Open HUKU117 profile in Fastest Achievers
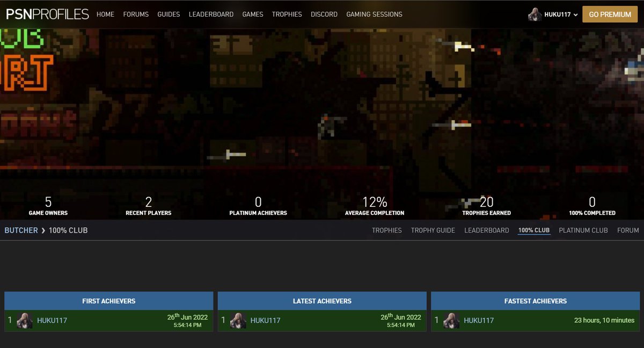Image resolution: width=644 pixels, height=348 pixels. pos(479,321)
